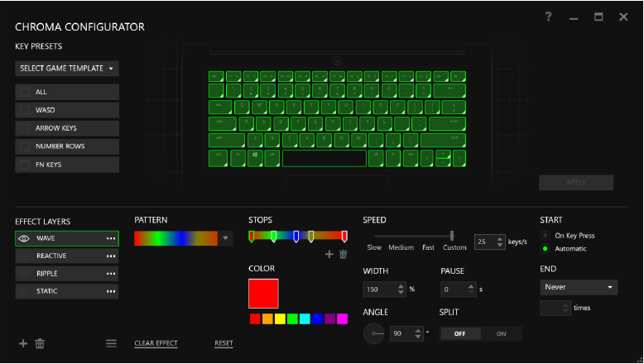Select the green gradient stop marker
Screen dimensions: 644x364
pos(273,237)
